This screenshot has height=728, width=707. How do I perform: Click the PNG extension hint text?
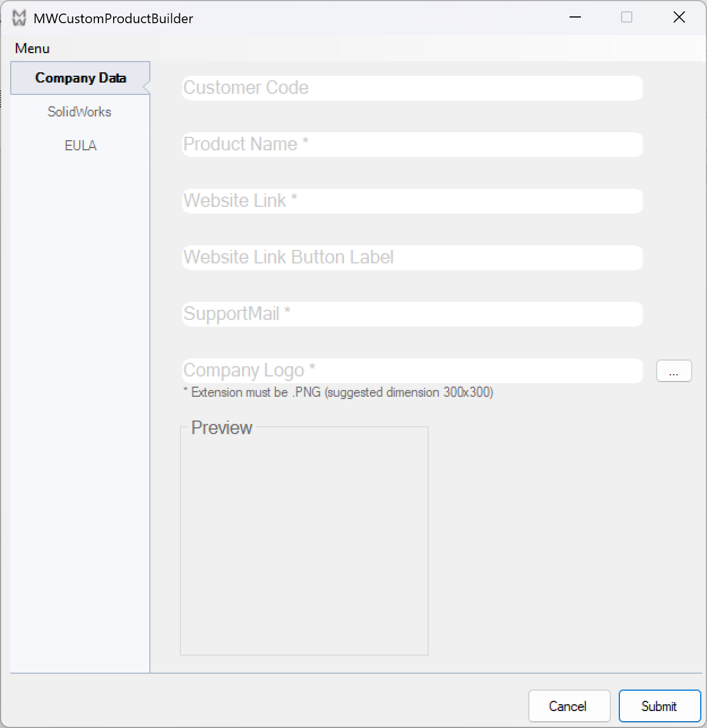click(x=338, y=392)
